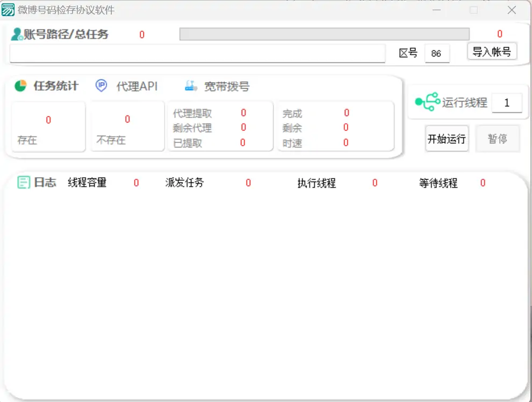Click the 区号 field showing 86

[437, 53]
